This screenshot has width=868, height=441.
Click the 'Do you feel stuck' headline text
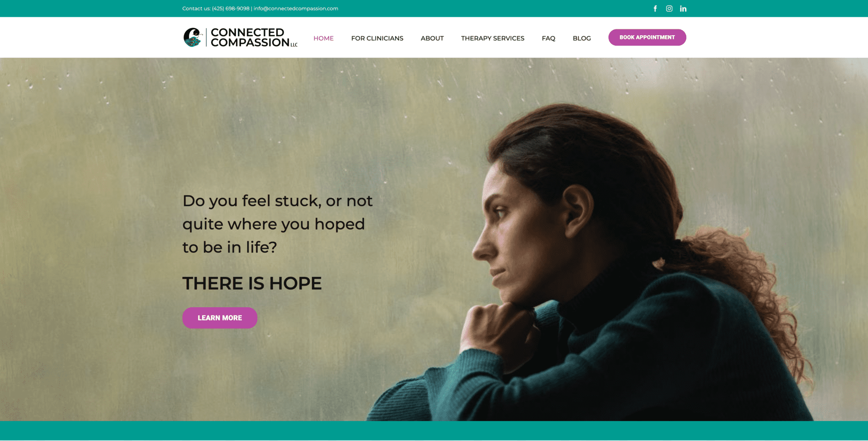278,224
